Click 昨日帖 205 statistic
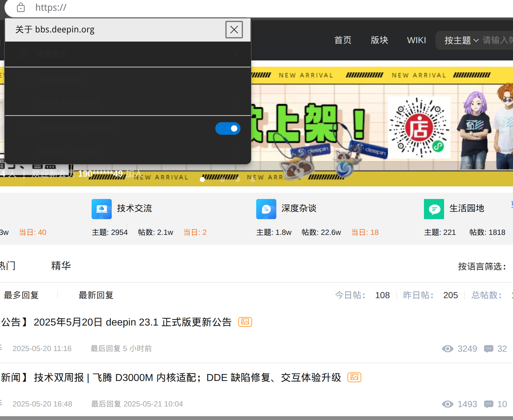This screenshot has height=420, width=513. 430,295
